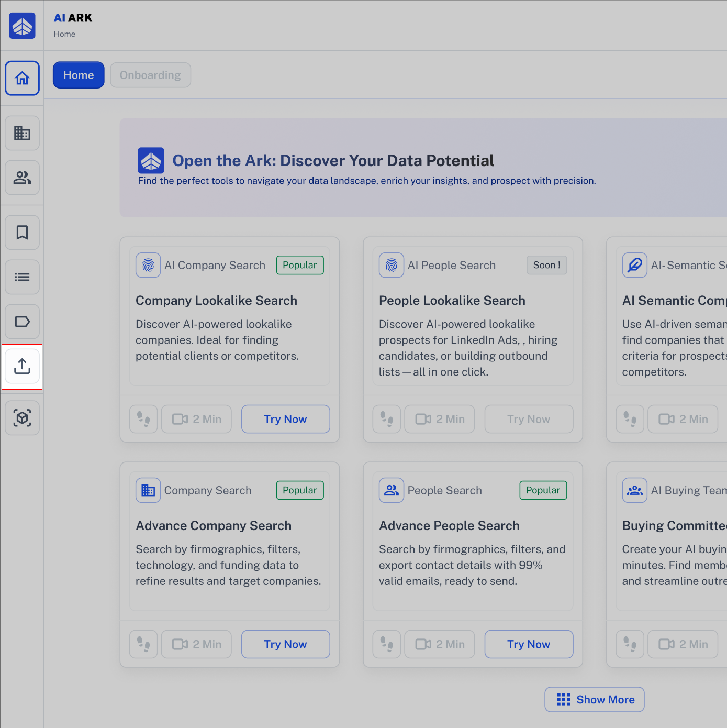
Task: Click Popular badge on AI Company Search
Action: coord(300,265)
